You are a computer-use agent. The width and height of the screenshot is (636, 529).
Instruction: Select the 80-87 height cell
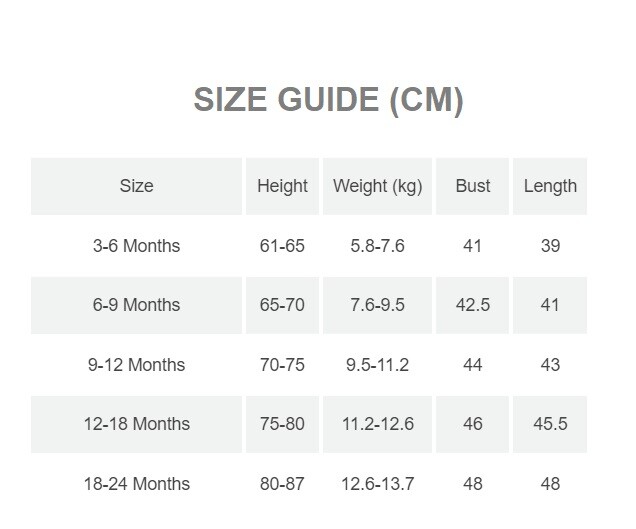point(282,484)
